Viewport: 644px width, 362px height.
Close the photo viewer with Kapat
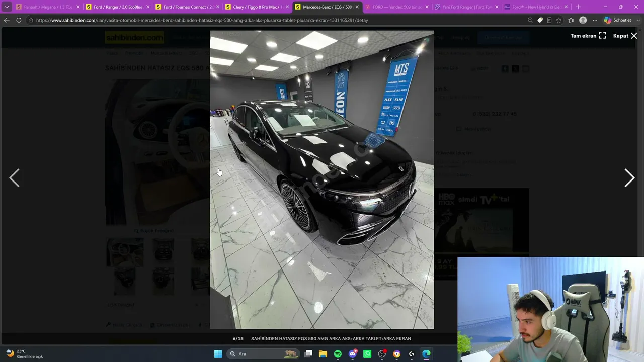625,36
